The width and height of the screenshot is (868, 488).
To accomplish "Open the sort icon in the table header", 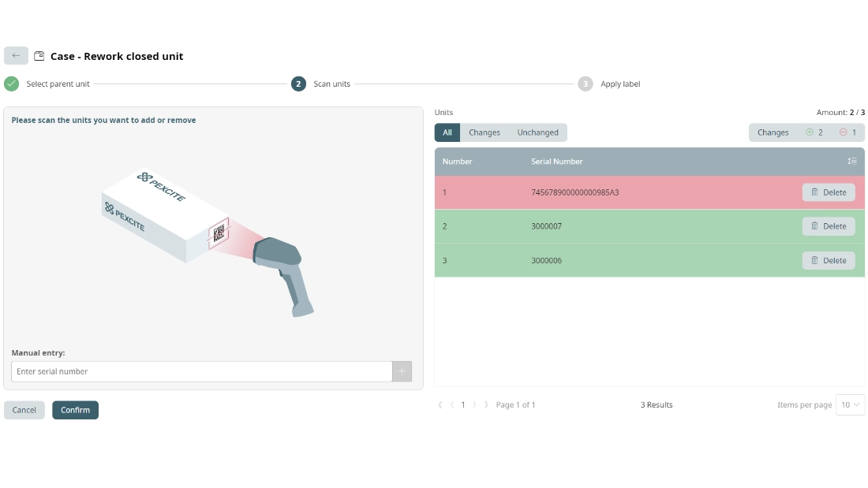I will [851, 161].
